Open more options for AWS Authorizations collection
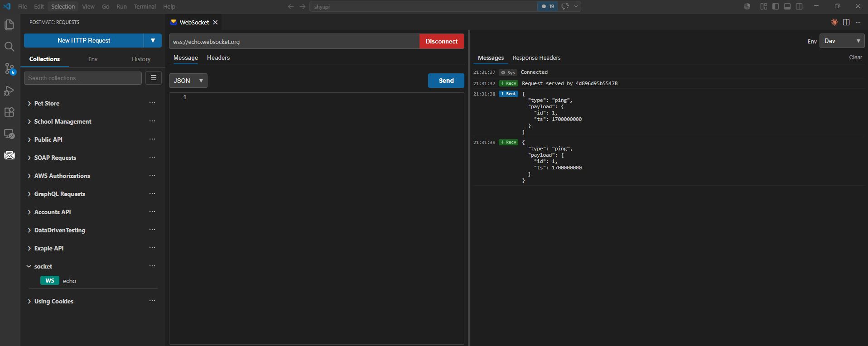Viewport: 868px width, 346px height. pyautogui.click(x=152, y=176)
